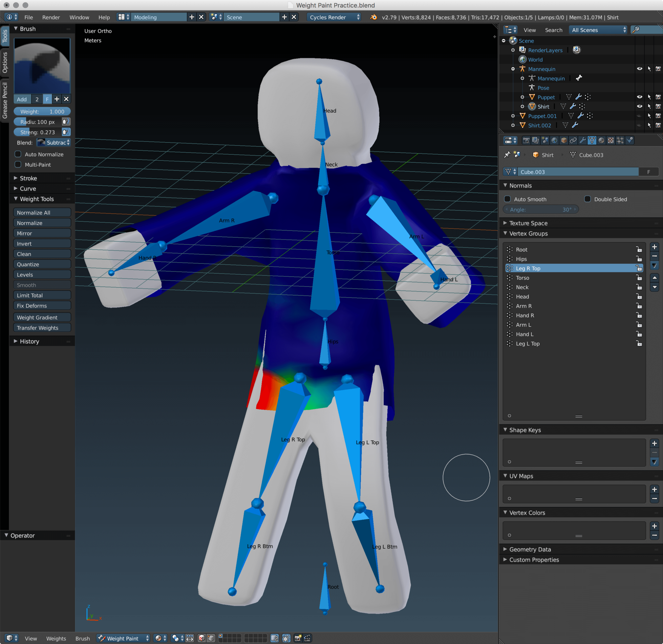Expand the Geometry Data panel
The height and width of the screenshot is (644, 663).
(x=581, y=549)
